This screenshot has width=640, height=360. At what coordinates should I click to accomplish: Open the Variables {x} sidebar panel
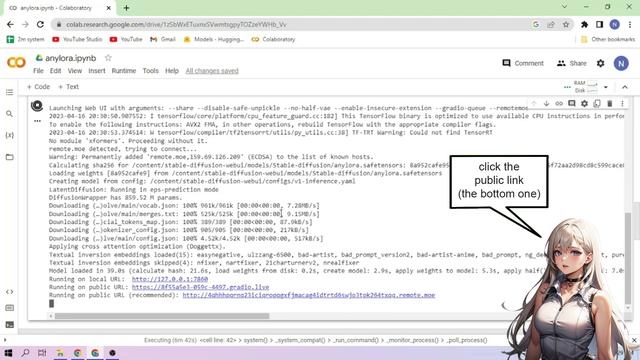(x=9, y=135)
